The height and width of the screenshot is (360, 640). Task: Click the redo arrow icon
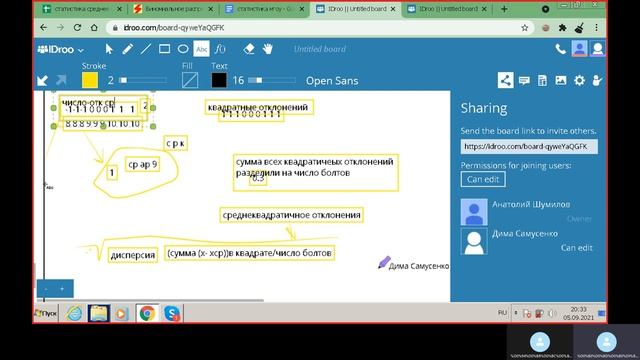coord(61,80)
